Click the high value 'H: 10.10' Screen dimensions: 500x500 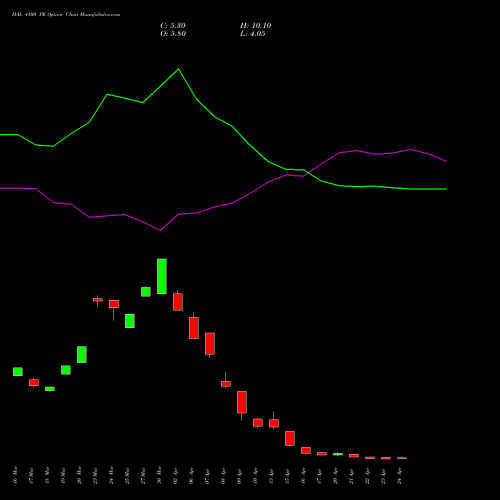256,26
